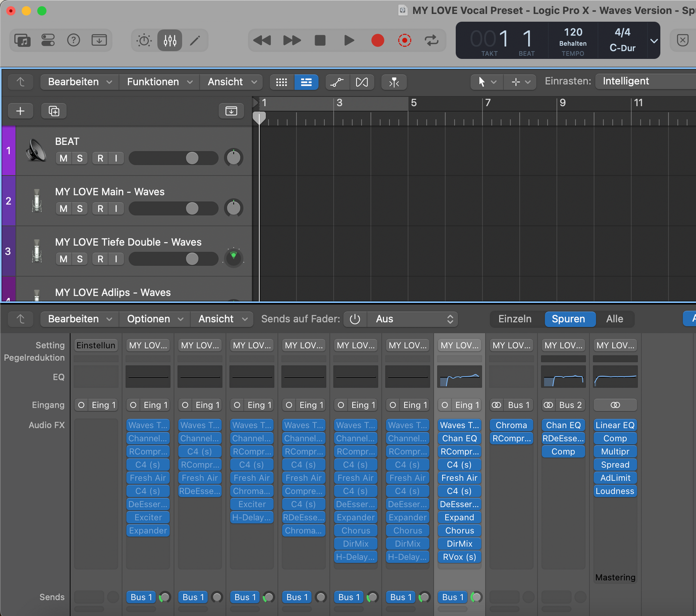The width and height of the screenshot is (696, 616).
Task: Click ruler marker at bar 5
Action: pyautogui.click(x=413, y=103)
